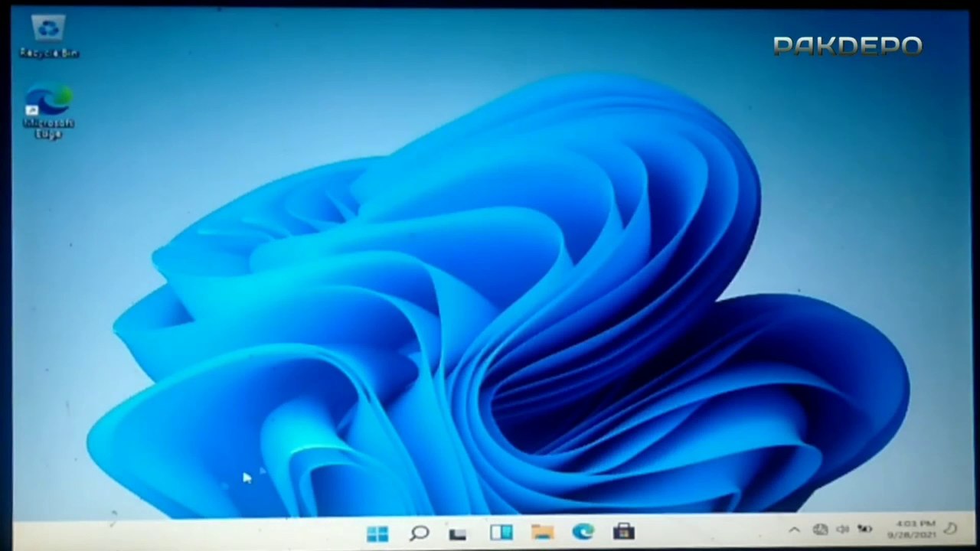Launch Microsoft Edge from the taskbar
The image size is (980, 551).
[x=583, y=532]
